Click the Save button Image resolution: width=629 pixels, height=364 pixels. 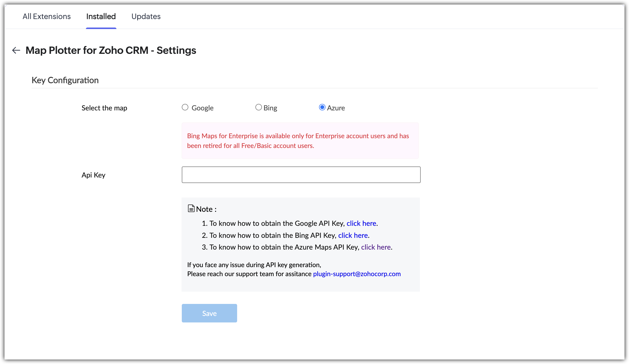coord(209,313)
